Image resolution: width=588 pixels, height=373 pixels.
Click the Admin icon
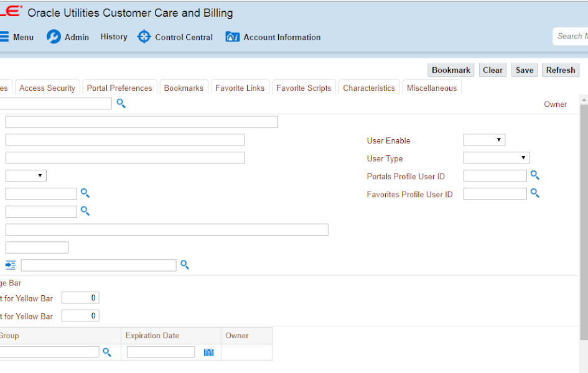tap(53, 37)
